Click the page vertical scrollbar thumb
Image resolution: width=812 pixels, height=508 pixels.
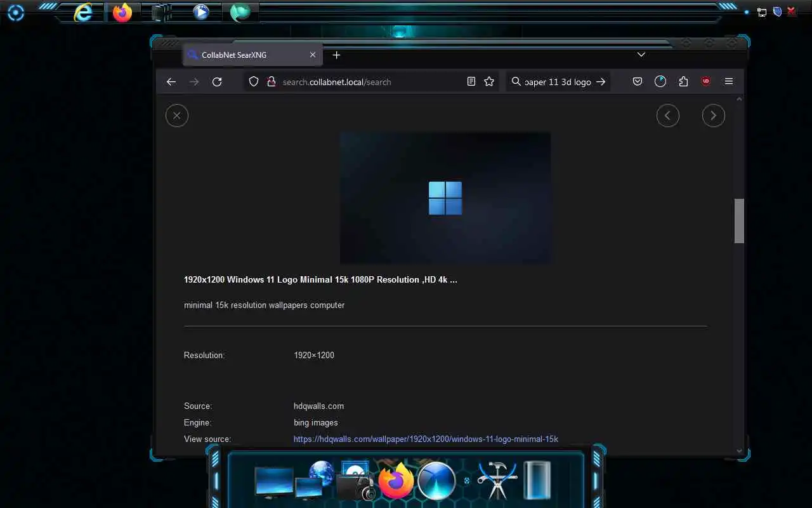pyautogui.click(x=739, y=221)
